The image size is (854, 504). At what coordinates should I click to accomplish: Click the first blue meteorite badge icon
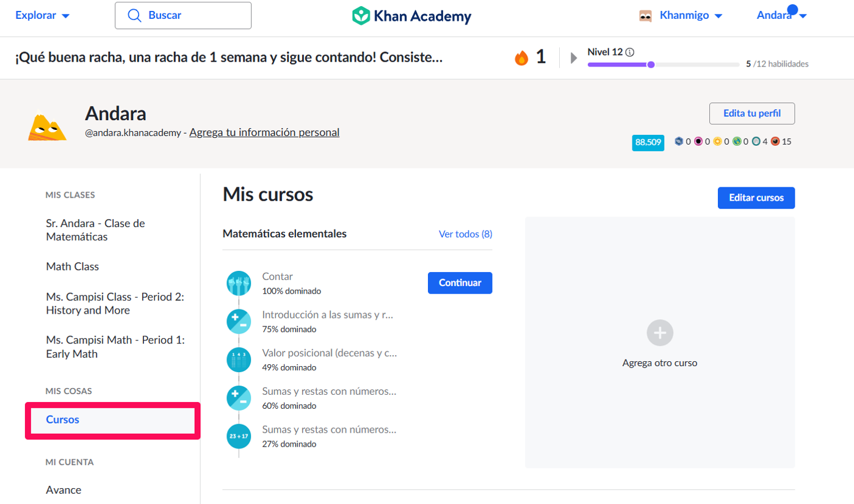click(679, 142)
